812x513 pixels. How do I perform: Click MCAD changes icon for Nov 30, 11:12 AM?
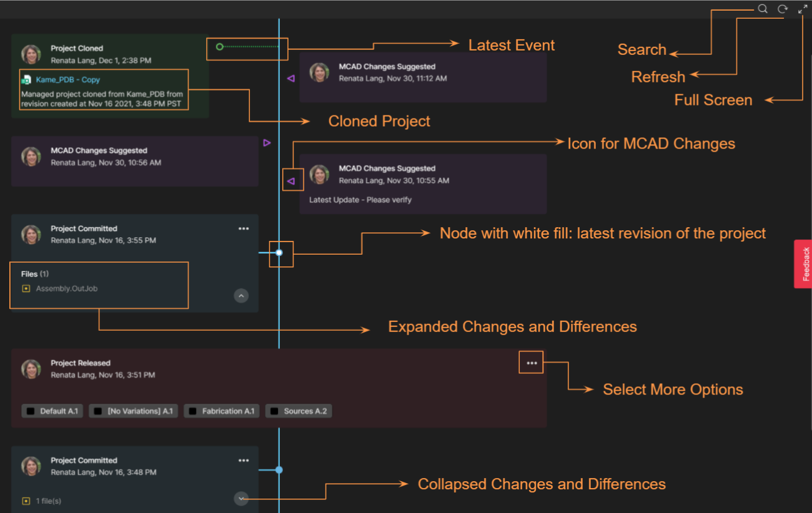point(290,79)
